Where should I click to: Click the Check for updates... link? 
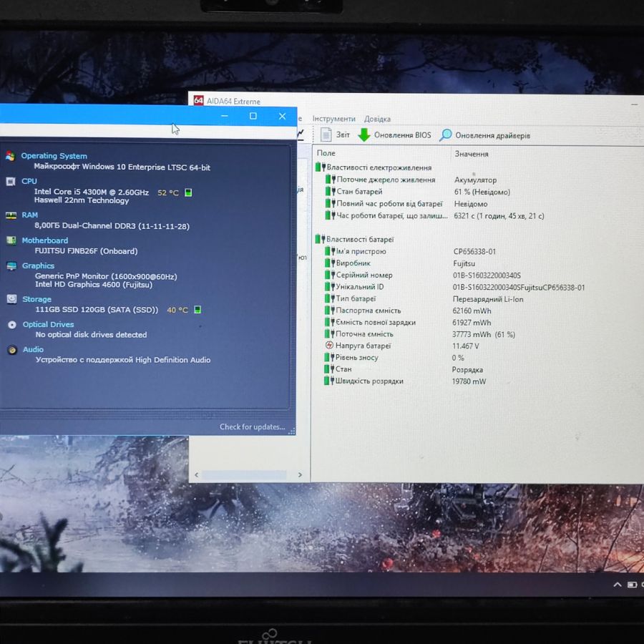pyautogui.click(x=252, y=426)
